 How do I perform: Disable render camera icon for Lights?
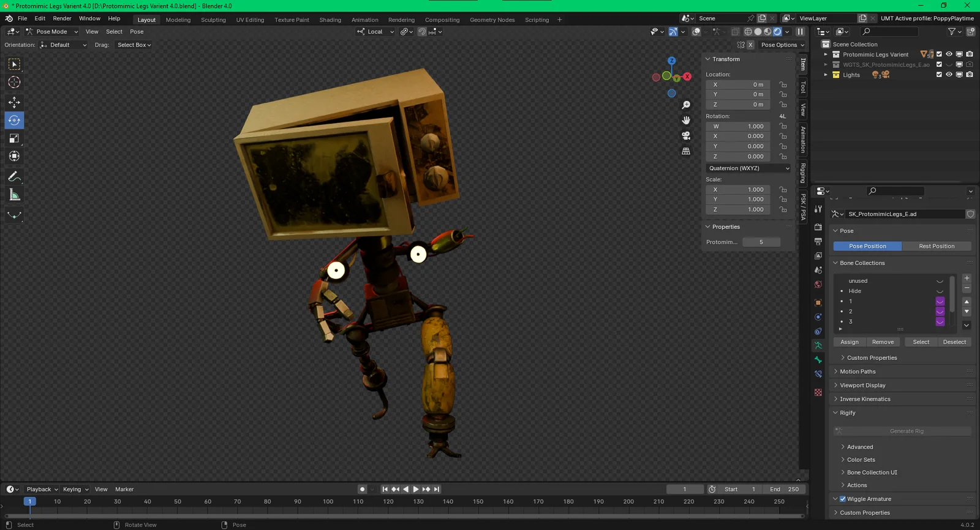tap(970, 75)
